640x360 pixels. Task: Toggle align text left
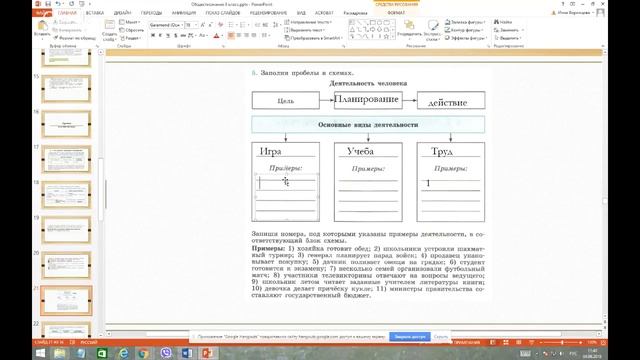231,36
